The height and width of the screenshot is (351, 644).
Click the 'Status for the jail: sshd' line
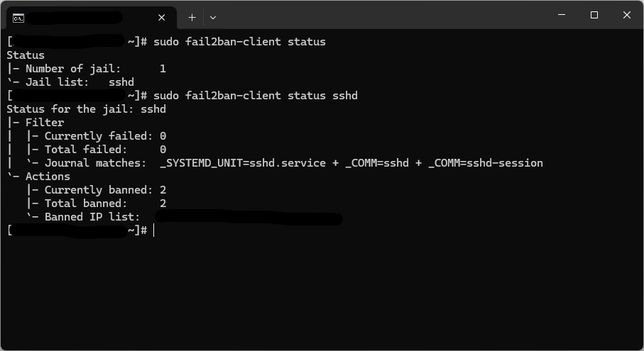click(x=86, y=109)
